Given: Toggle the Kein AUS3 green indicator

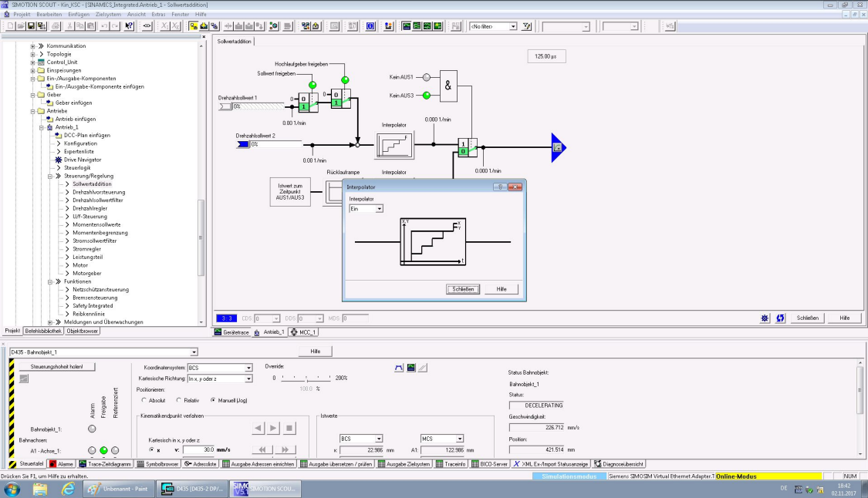Looking at the screenshot, I should 426,96.
